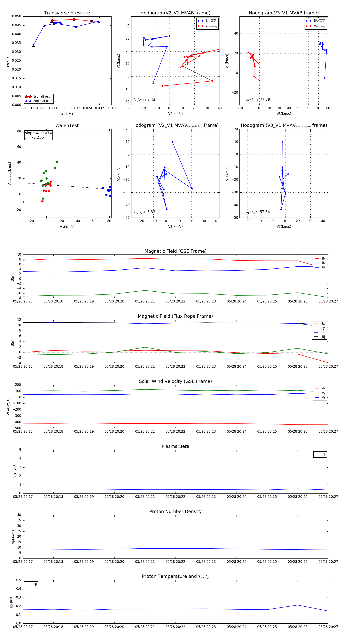Click 'Hodogram (V2_V1 MVAVremaining frame)' title
Image resolution: width=351 pixels, height=644 pixels.
(x=175, y=125)
